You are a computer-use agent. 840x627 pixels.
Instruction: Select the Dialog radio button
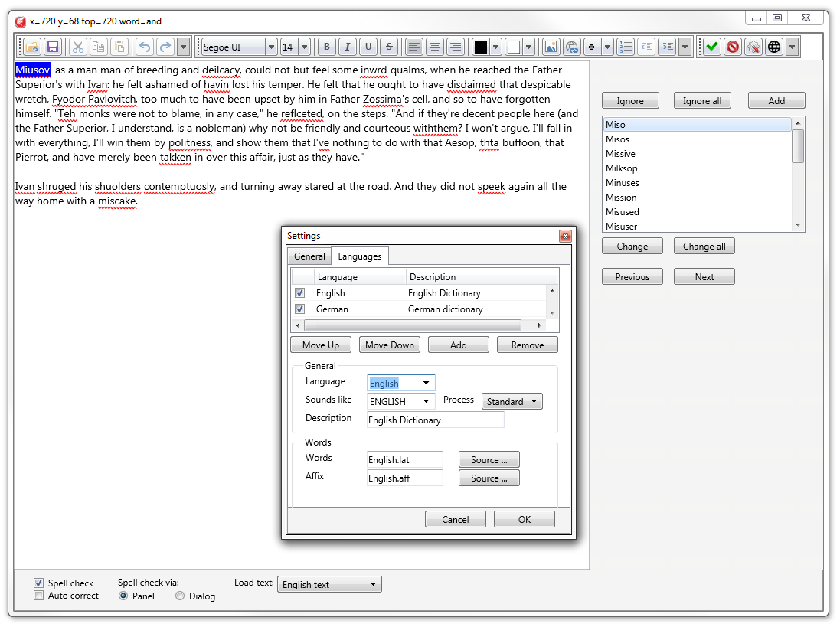click(180, 596)
